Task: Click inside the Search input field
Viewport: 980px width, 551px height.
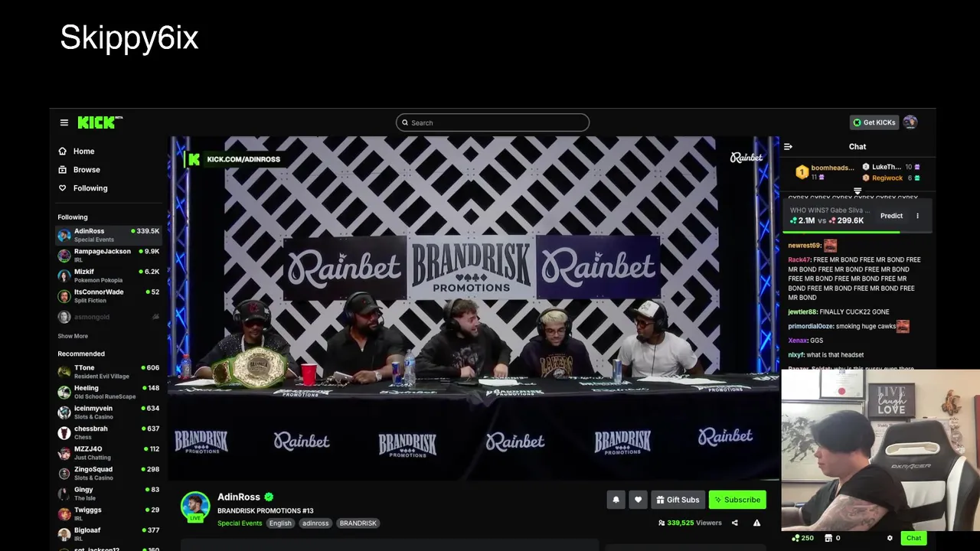Action: click(492, 122)
